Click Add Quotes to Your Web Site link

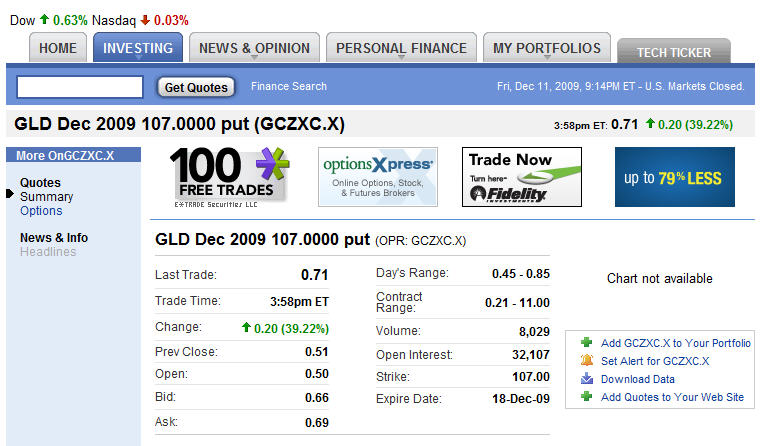pyautogui.click(x=672, y=397)
